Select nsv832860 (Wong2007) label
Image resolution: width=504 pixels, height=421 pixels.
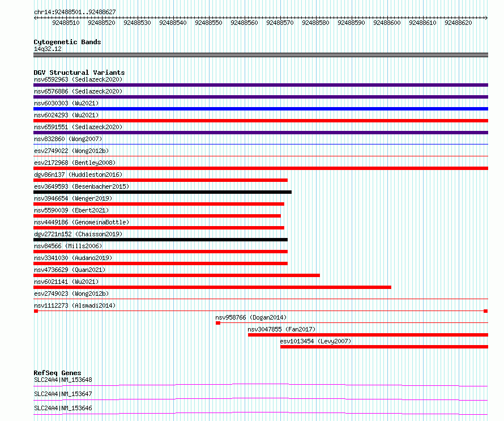click(x=68, y=139)
